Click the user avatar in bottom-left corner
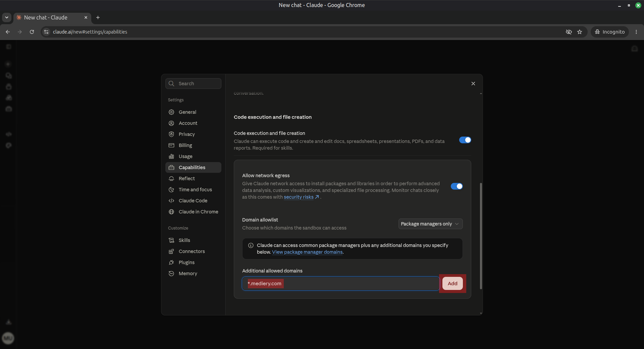This screenshot has width=644, height=349. click(x=8, y=338)
